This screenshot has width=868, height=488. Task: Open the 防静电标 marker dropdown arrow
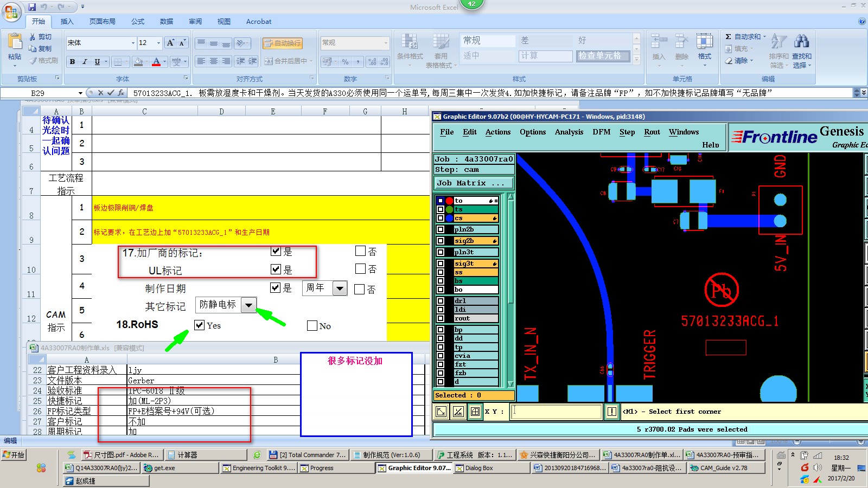pos(248,305)
